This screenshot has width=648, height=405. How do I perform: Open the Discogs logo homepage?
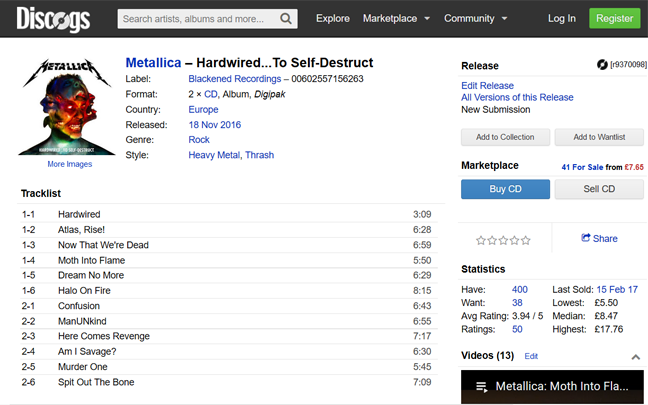click(53, 19)
